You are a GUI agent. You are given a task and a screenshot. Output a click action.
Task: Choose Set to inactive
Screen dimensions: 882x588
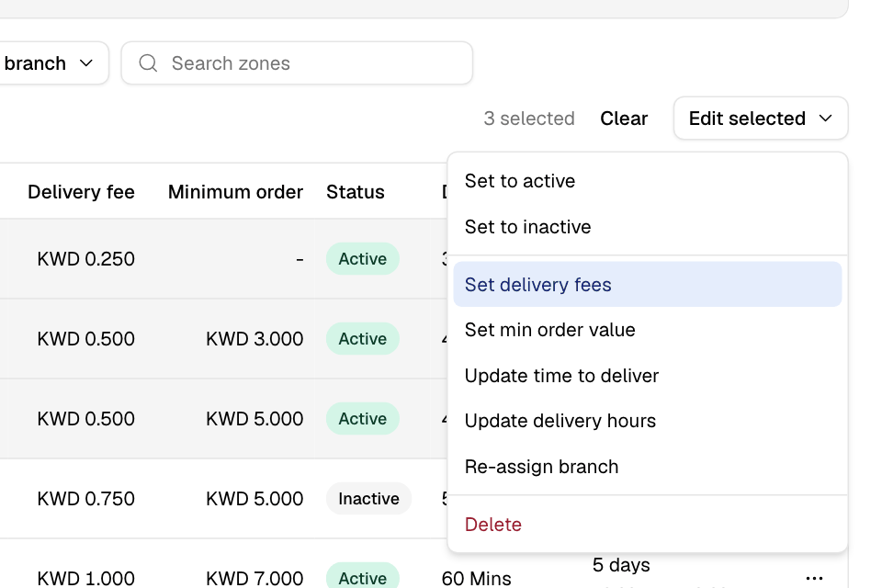coord(648,227)
